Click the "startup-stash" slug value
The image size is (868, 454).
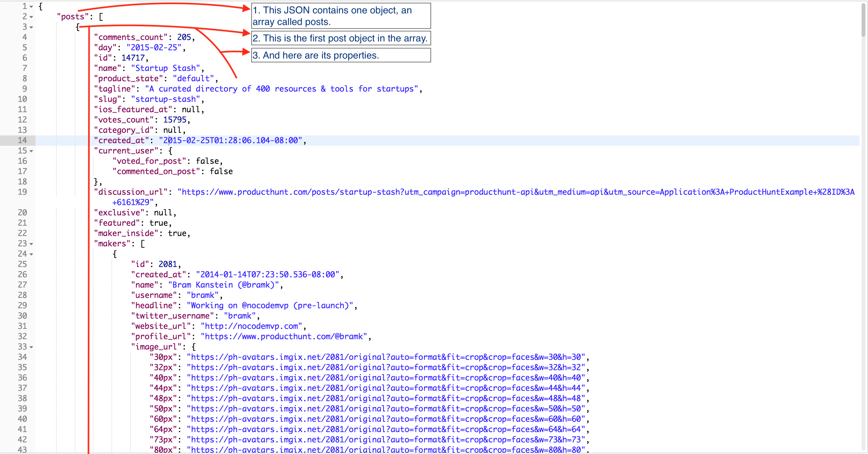(x=165, y=99)
